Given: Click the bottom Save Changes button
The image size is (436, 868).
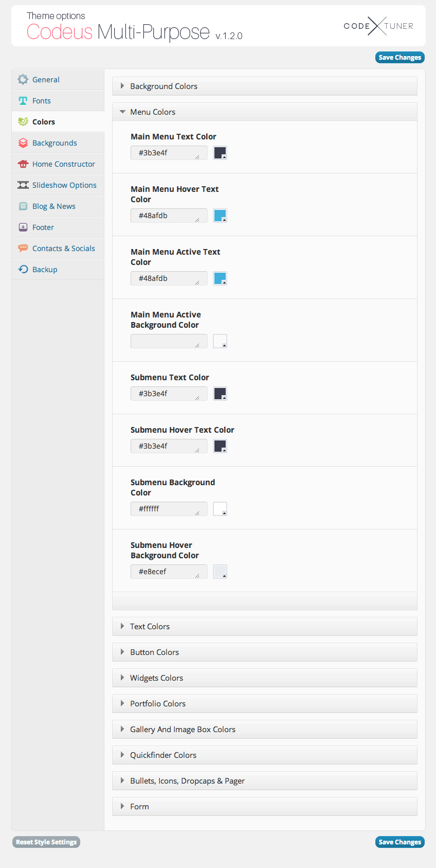Looking at the screenshot, I should pos(400,842).
